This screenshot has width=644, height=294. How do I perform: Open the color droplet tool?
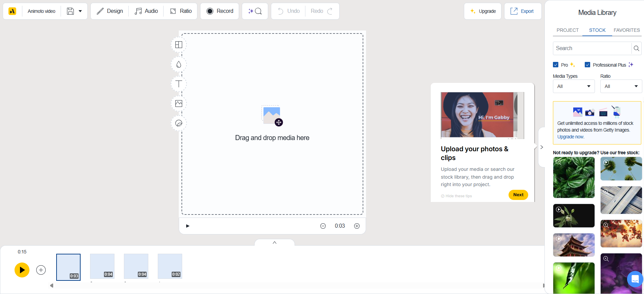(179, 64)
